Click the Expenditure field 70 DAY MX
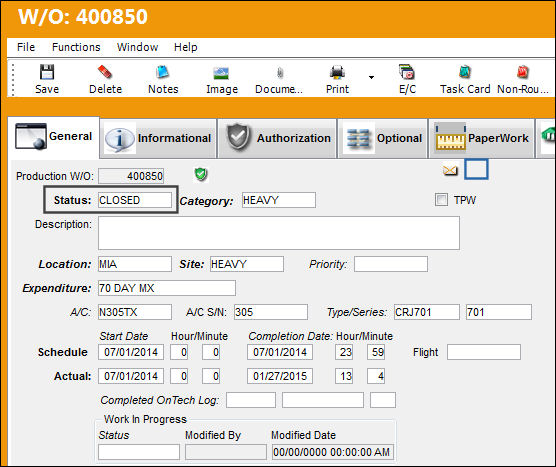 coord(167,288)
